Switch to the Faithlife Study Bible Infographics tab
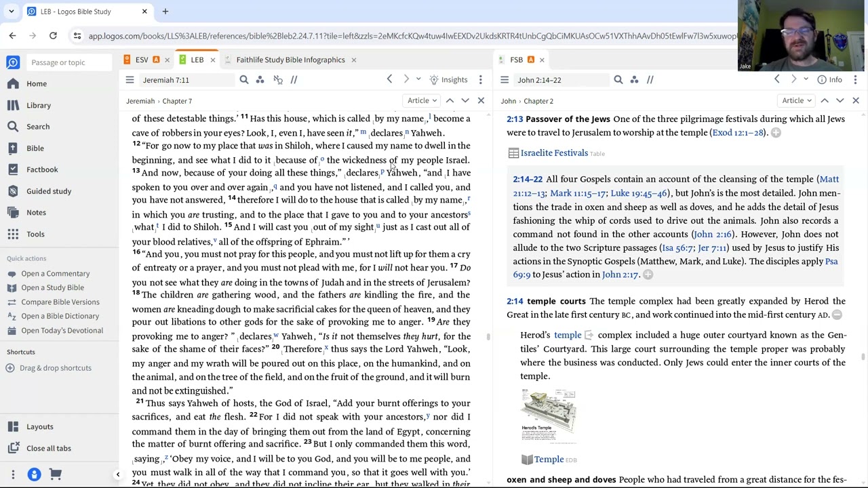The width and height of the screenshot is (868, 488). tap(290, 60)
